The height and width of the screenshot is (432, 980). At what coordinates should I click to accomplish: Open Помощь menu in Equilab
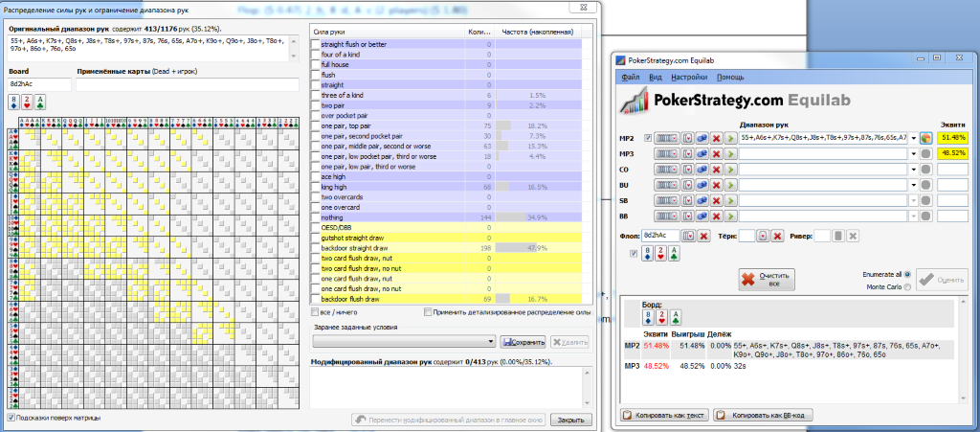(730, 78)
